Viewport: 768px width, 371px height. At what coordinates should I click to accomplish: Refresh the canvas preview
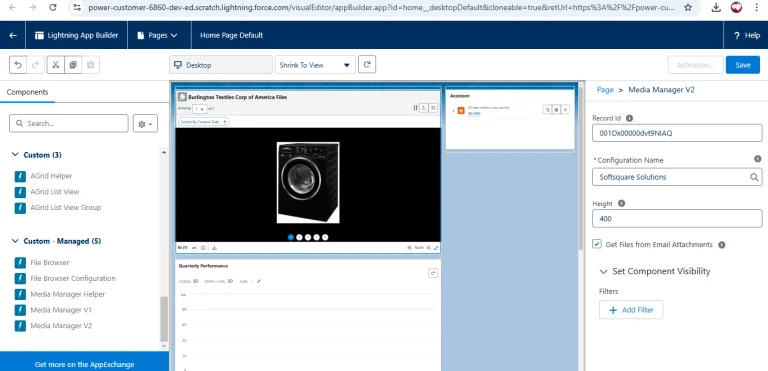(367, 64)
